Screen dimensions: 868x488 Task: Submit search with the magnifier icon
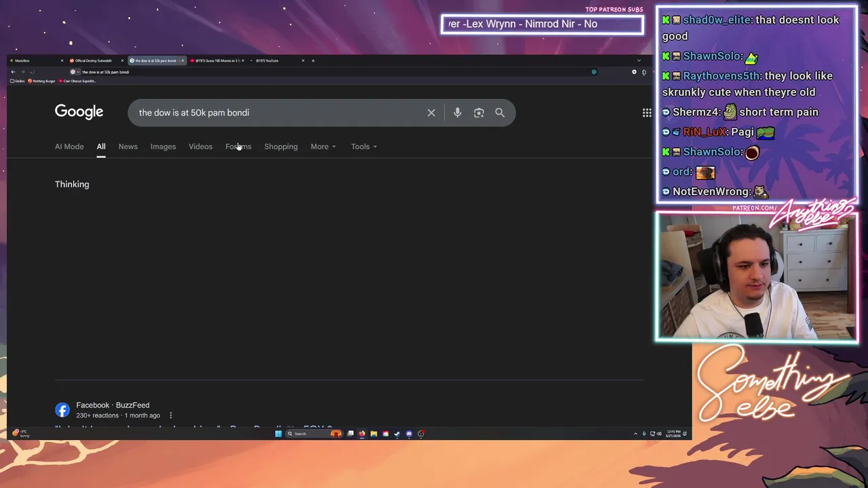[500, 113]
